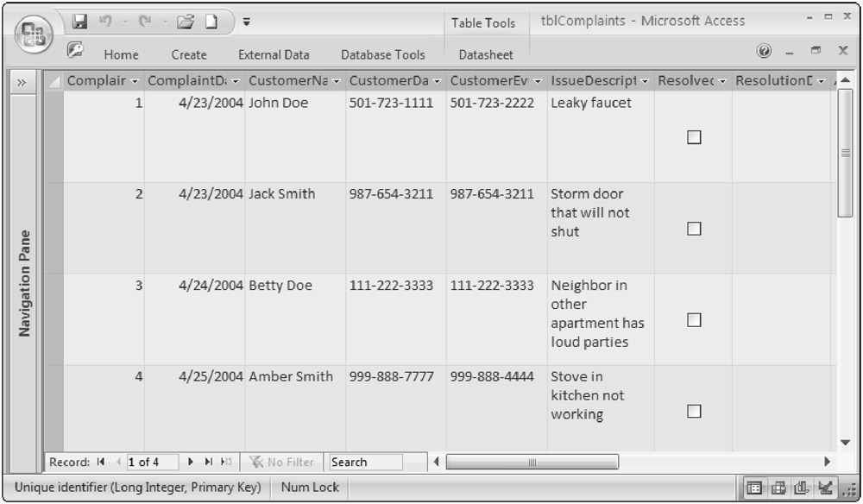The image size is (863, 504).
Task: Tick Resolved checkbox for Jack Smith's complaint
Action: 693,229
